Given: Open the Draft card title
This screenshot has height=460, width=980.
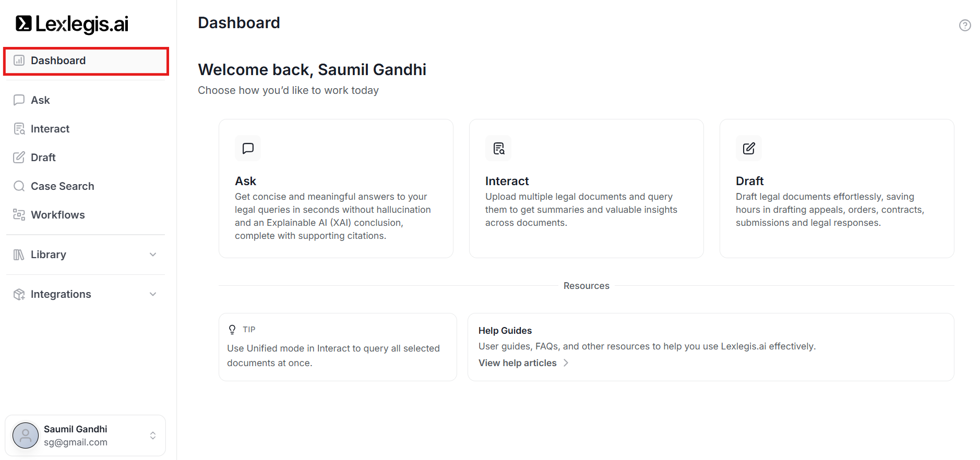Looking at the screenshot, I should tap(749, 181).
